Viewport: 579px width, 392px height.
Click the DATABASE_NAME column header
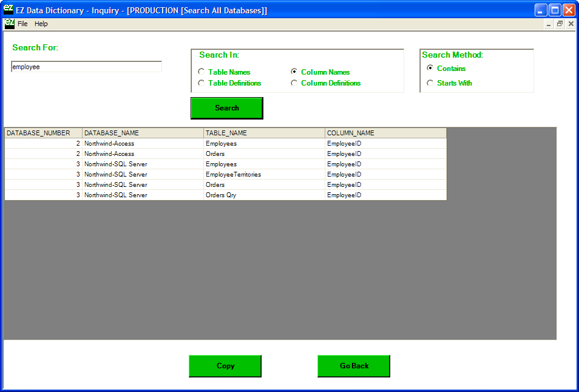click(x=143, y=133)
